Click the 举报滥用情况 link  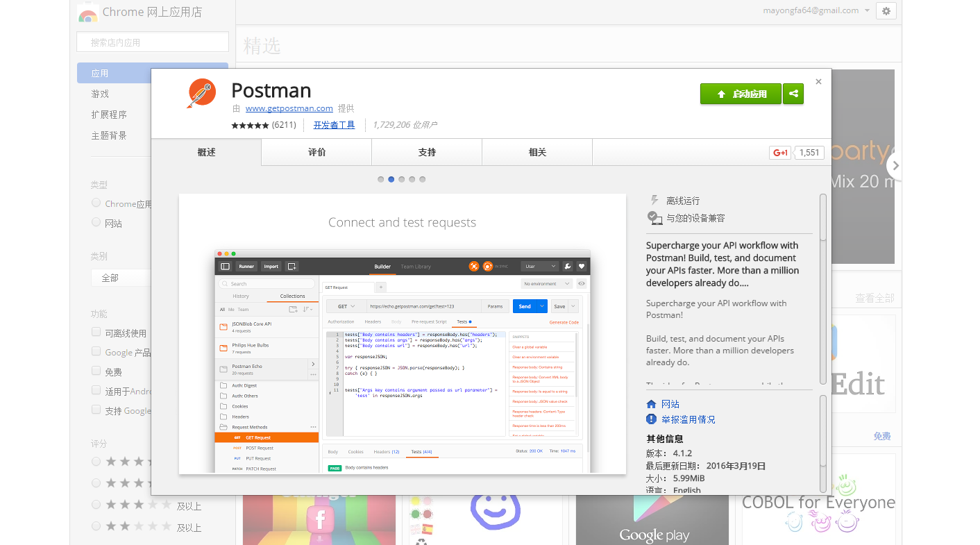tap(688, 419)
